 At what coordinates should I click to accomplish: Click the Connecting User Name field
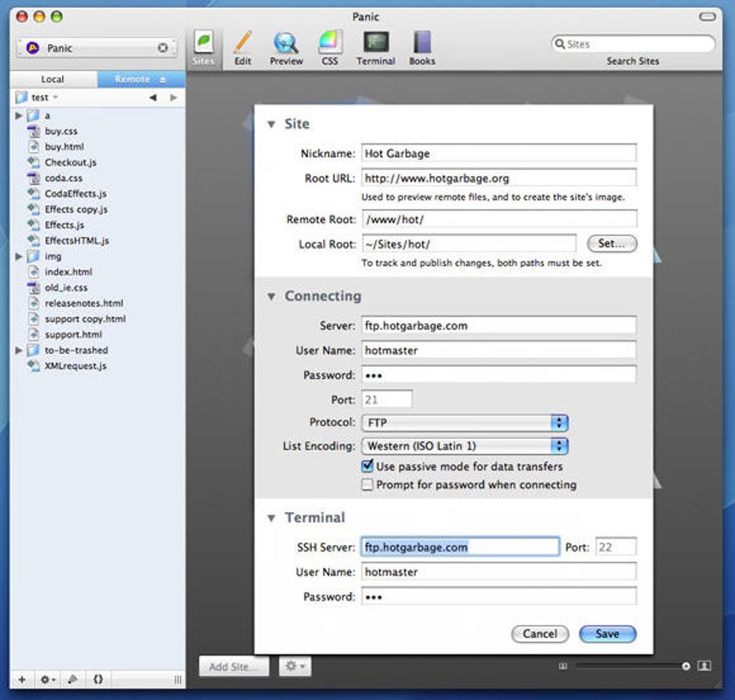tap(499, 350)
